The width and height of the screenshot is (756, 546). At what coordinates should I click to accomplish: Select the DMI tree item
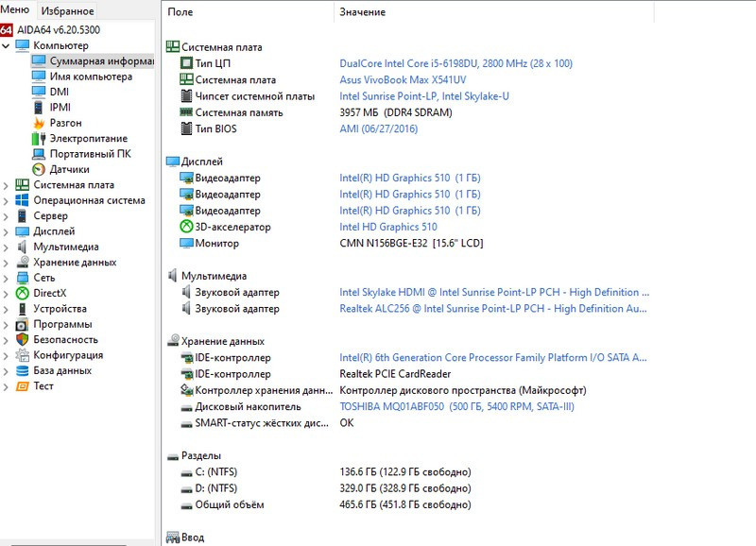[59, 92]
